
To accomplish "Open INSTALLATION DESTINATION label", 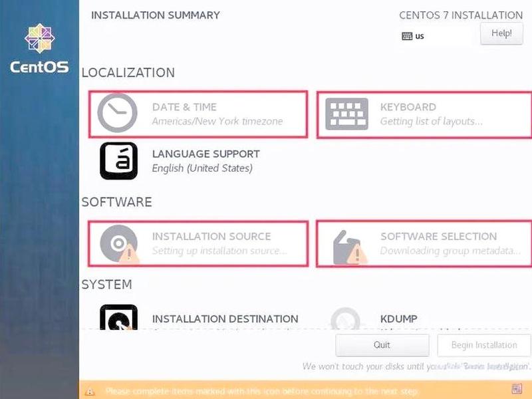I will [x=225, y=319].
